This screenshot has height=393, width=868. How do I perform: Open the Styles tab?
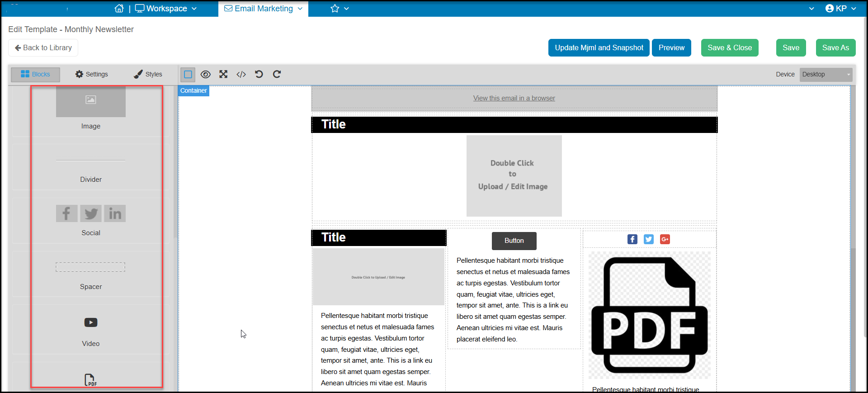click(x=148, y=74)
